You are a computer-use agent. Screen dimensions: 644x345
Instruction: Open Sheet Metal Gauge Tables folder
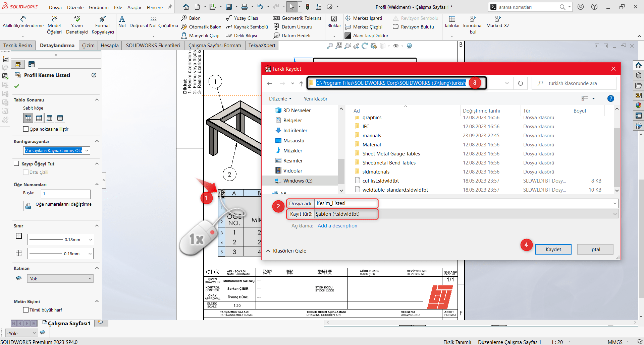point(391,153)
